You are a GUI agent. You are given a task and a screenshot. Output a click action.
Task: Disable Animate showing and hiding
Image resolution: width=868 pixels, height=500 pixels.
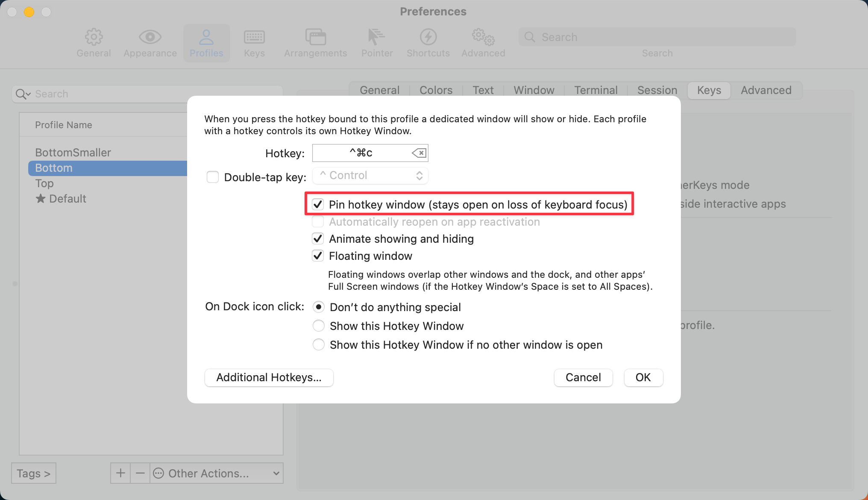(x=317, y=238)
